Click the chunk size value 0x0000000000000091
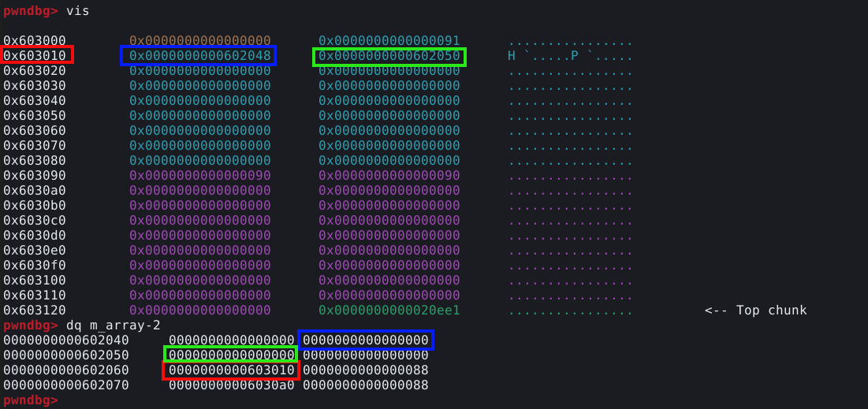 tap(389, 40)
